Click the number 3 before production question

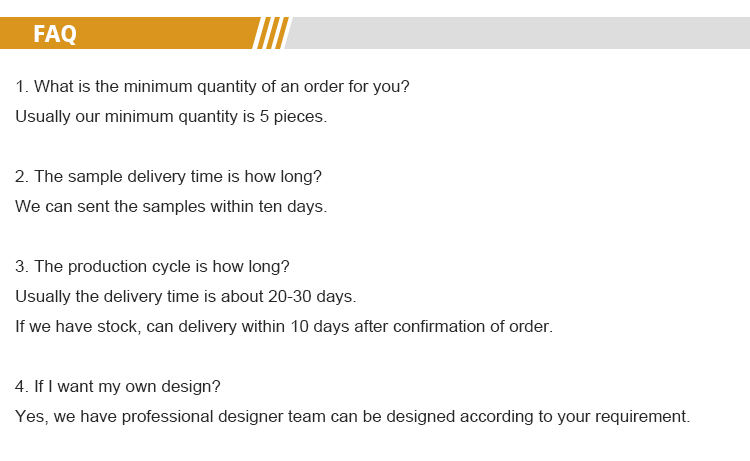click(x=21, y=267)
